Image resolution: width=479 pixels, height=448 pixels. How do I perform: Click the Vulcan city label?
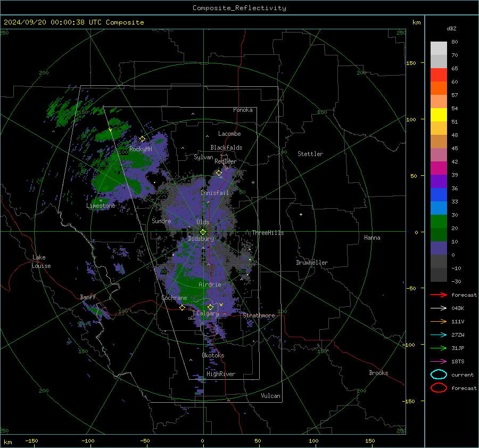(x=271, y=396)
